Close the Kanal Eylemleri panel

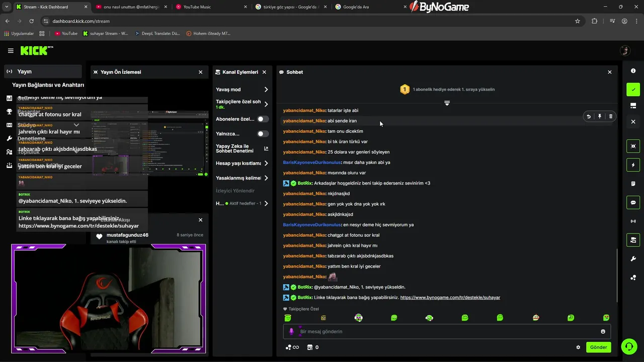pyautogui.click(x=264, y=72)
